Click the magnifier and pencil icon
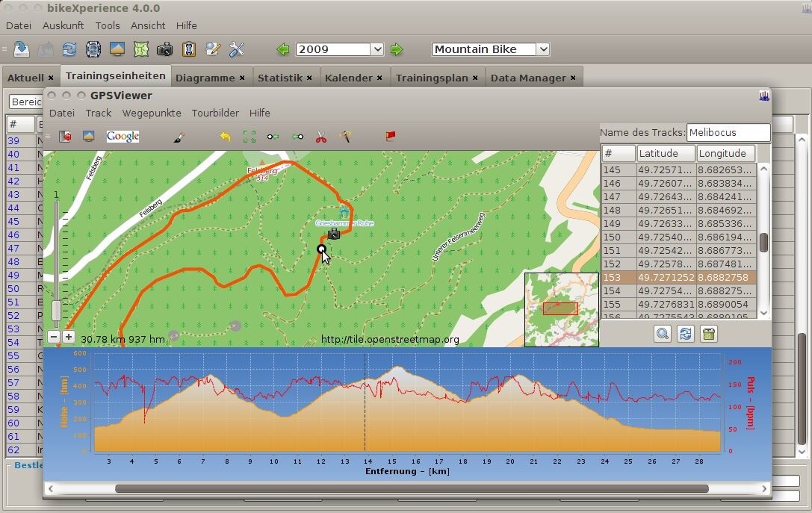Viewport: 812px width, 513px height. click(213, 49)
